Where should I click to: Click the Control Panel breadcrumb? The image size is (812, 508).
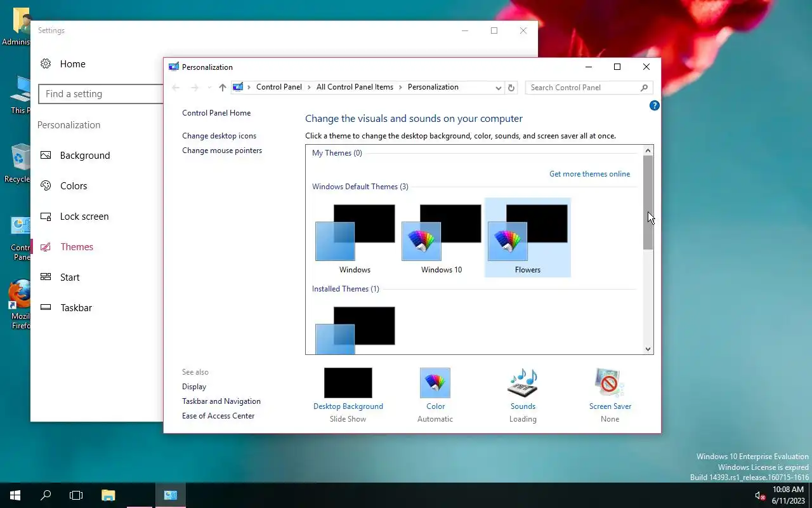pos(279,87)
